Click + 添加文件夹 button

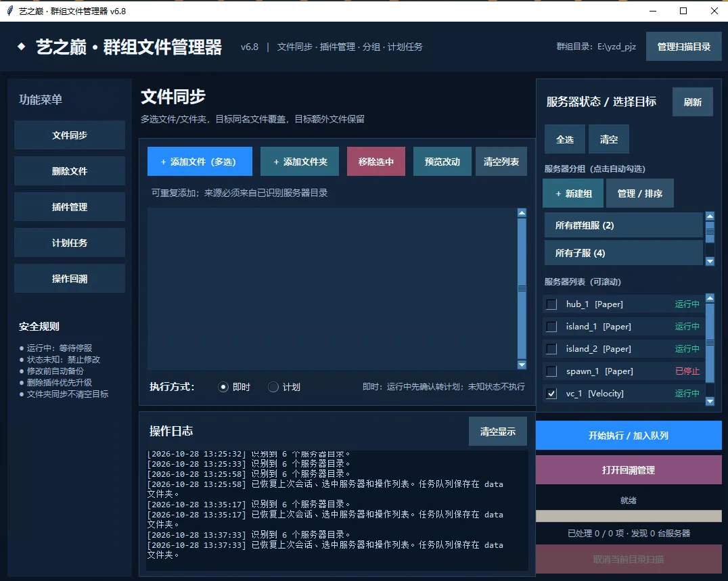pos(300,162)
